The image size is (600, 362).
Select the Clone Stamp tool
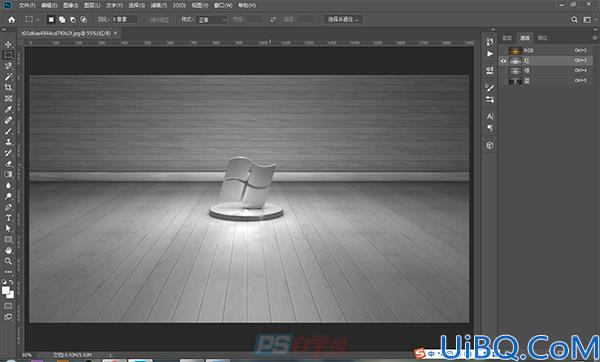[8, 142]
